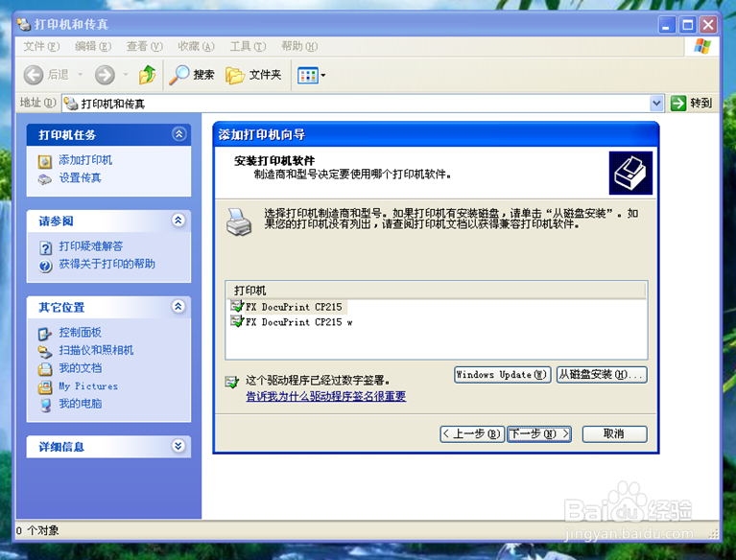The width and height of the screenshot is (736, 560).
Task: Click the digitally signed driver icon
Action: (232, 383)
